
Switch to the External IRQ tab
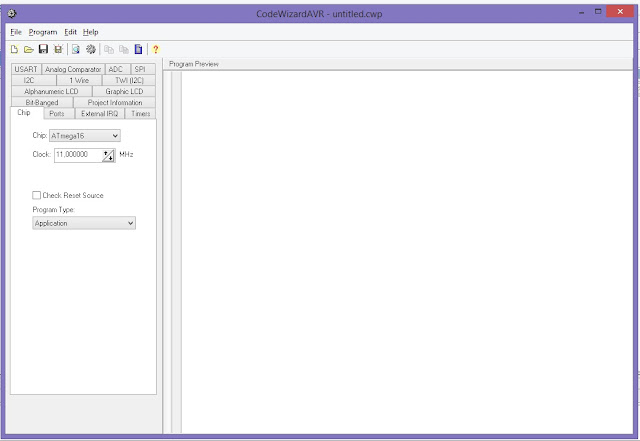[x=100, y=113]
